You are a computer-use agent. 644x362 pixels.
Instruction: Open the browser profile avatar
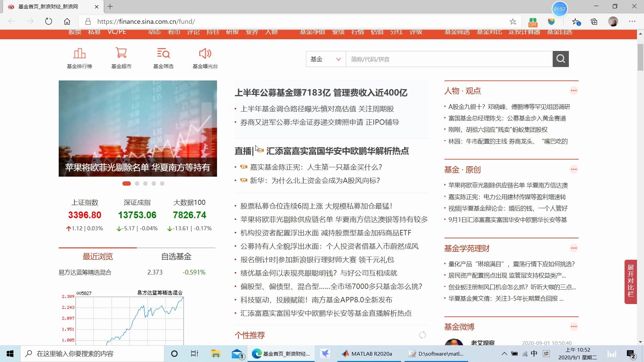[x=613, y=21]
